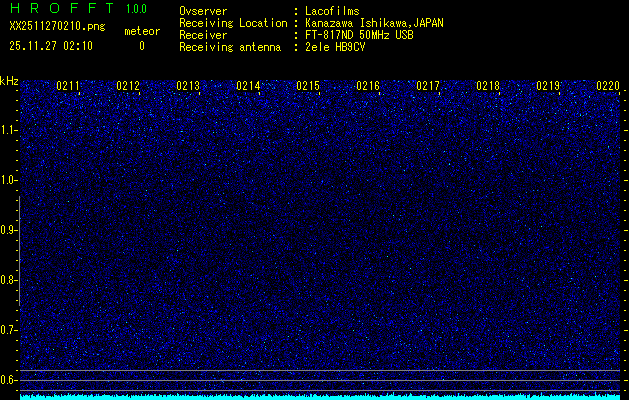This screenshot has width=629, height=400.
Task: Click the 0.9 frequency axis label
Action: coord(9,230)
